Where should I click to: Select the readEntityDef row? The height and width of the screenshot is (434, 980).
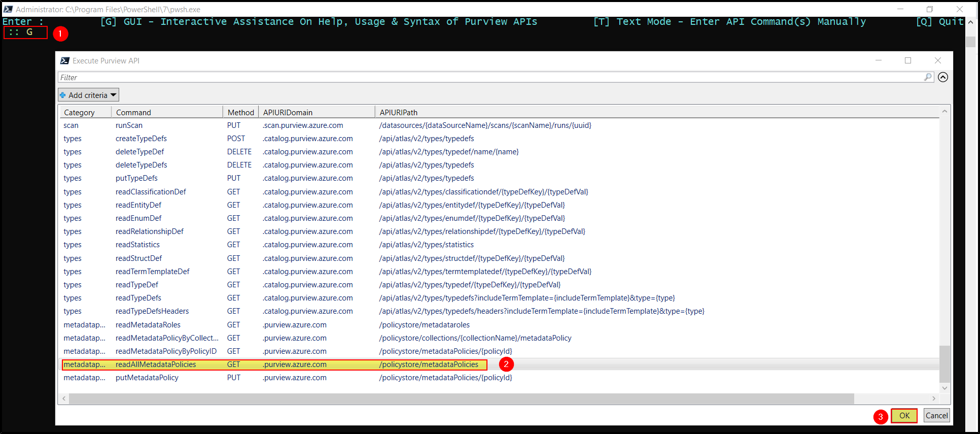pyautogui.click(x=500, y=205)
